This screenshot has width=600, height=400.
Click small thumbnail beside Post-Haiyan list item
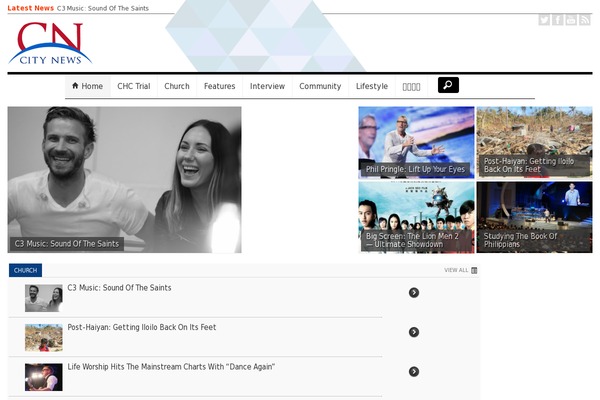pos(44,338)
